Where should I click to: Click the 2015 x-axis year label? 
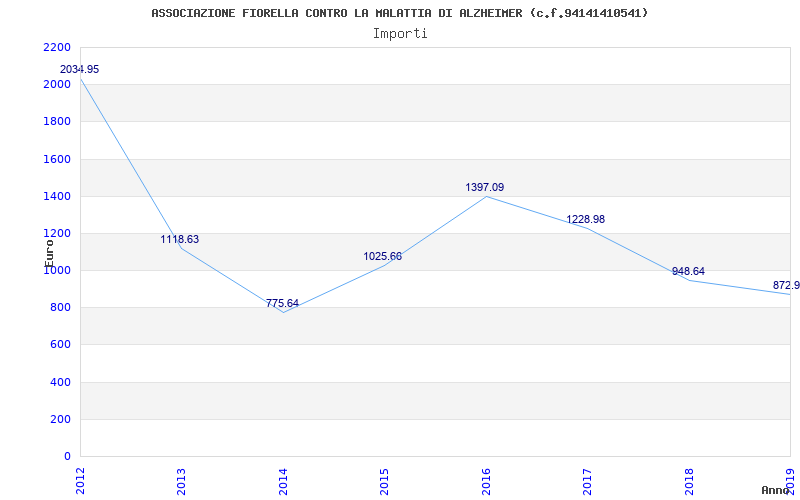pos(384,481)
